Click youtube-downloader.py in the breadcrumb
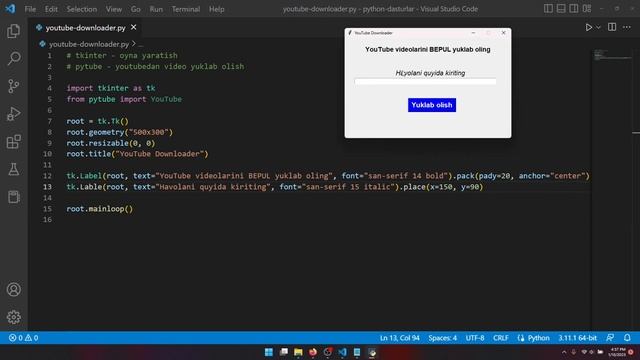The height and width of the screenshot is (360, 640). 89,44
